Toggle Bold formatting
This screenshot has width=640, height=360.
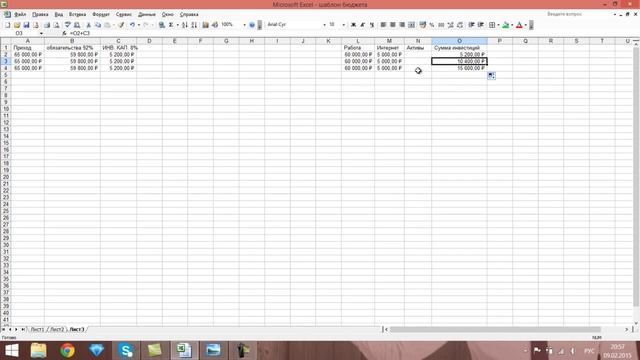[x=353, y=25]
